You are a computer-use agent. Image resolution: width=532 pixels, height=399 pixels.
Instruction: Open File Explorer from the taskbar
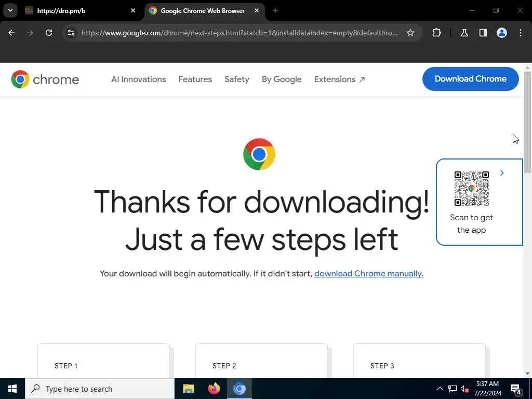tap(188, 389)
